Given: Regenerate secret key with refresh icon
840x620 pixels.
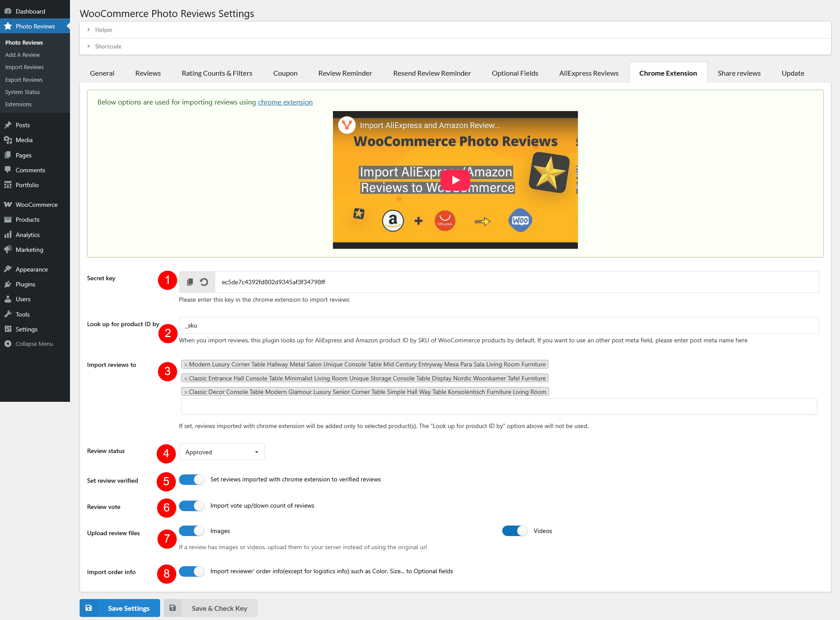Looking at the screenshot, I should point(204,282).
